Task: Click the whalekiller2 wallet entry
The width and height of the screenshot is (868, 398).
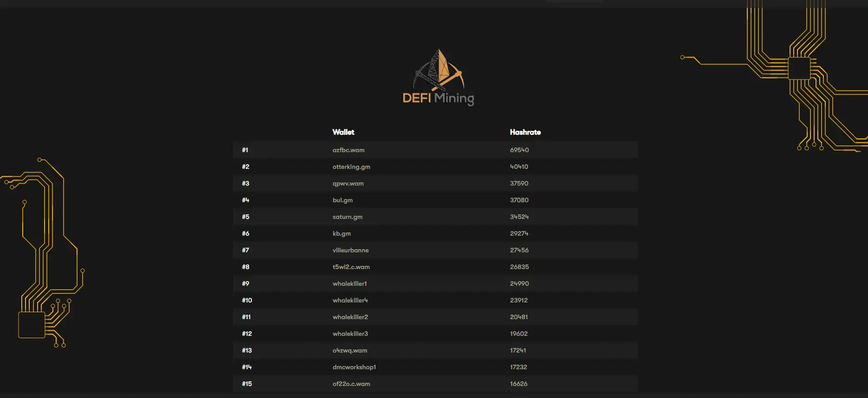Action: point(350,317)
